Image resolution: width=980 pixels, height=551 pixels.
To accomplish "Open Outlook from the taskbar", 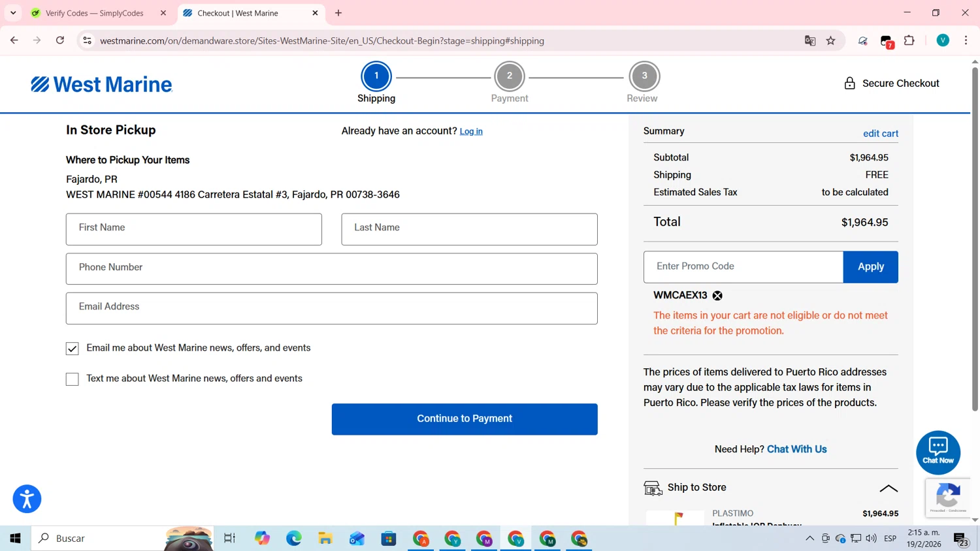I will (x=357, y=539).
